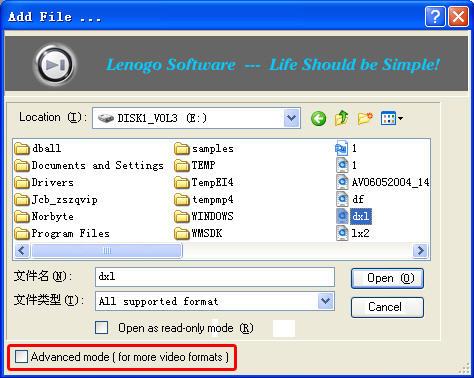Image resolution: width=474 pixels, height=378 pixels.
Task: Click the scroll left arrow
Action: click(x=22, y=251)
